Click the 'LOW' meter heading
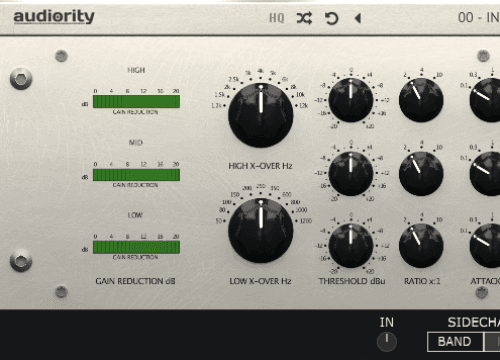 135,215
